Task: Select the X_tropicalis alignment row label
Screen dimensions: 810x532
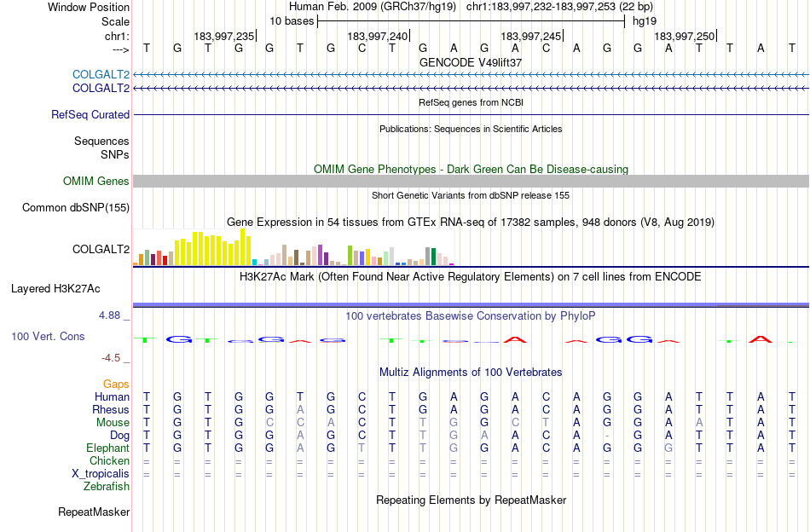Action: click(x=101, y=474)
